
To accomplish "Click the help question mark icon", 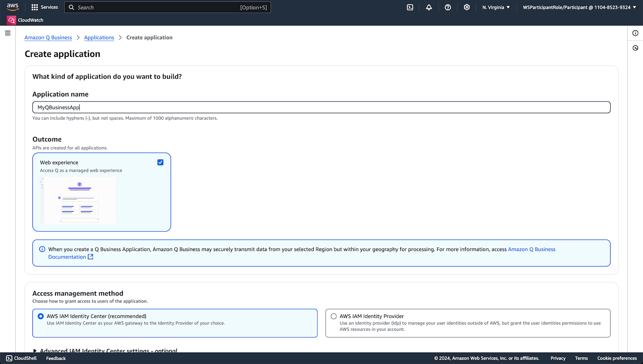I will click(x=447, y=7).
